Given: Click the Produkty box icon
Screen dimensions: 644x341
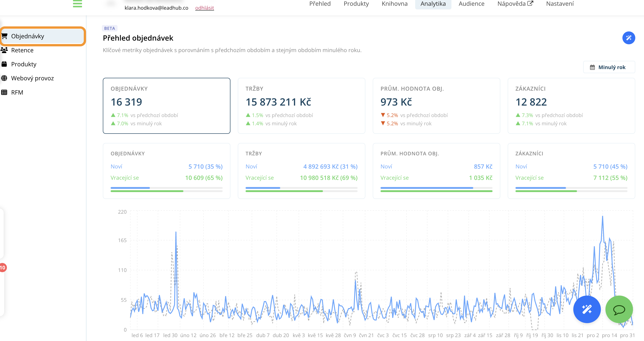Looking at the screenshot, I should [4, 64].
